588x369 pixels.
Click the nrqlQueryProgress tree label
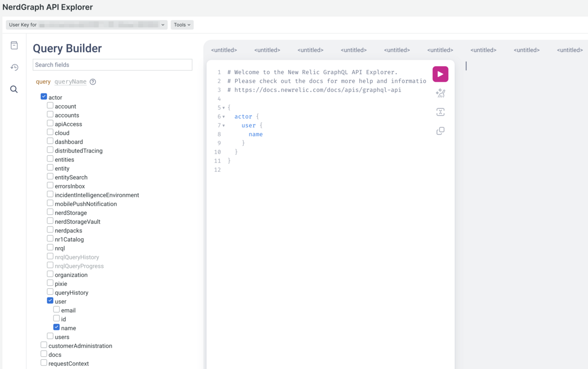pyautogui.click(x=79, y=266)
